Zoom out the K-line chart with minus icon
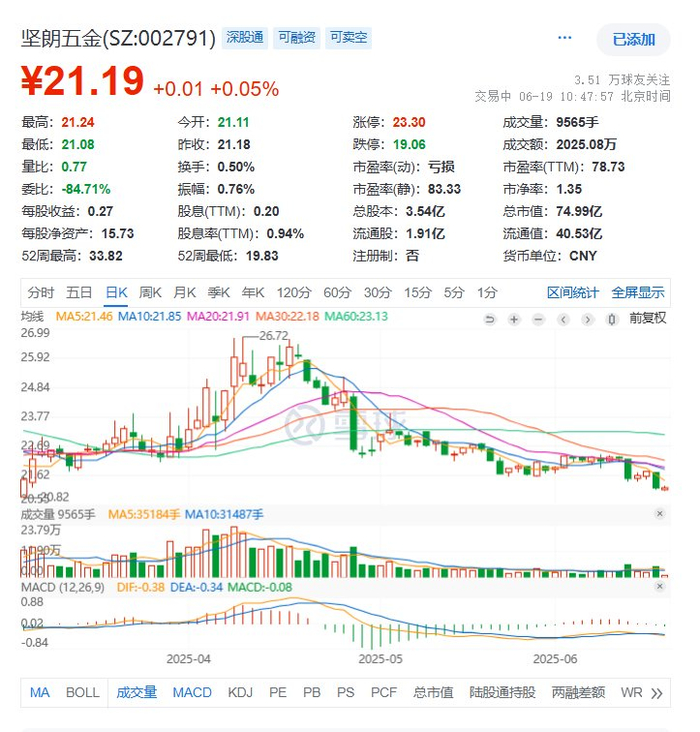Viewport: 700px width, 732px height. click(x=538, y=319)
